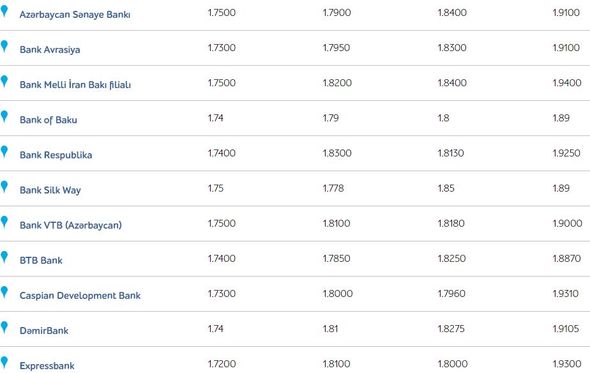Screen dimensions: 590x373
Task: Open the Bank Silk Way link
Action: tap(50, 190)
